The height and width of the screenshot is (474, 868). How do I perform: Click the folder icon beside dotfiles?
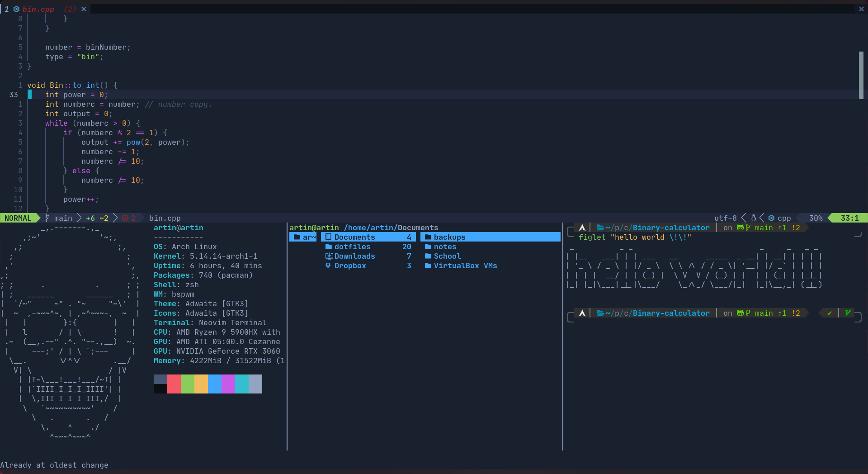[x=329, y=246]
